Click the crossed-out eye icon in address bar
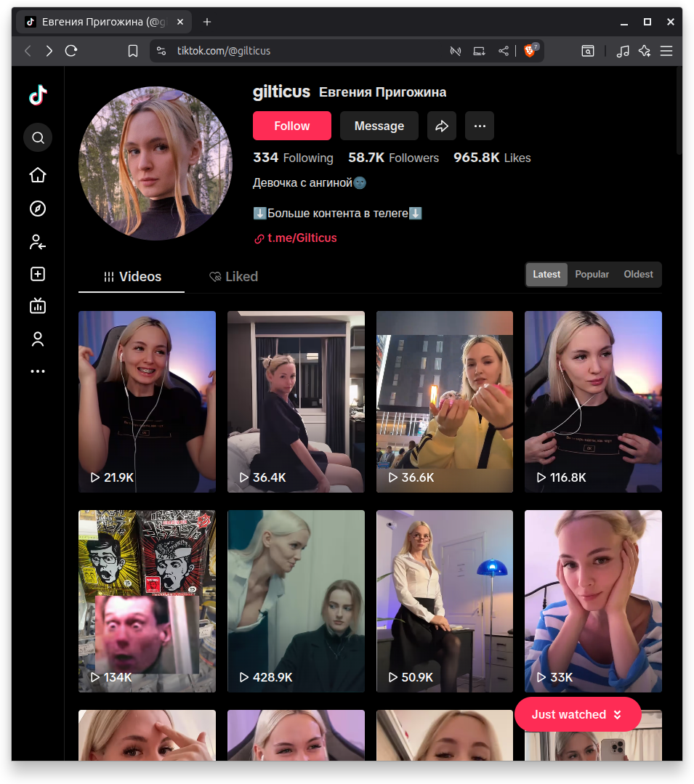This screenshot has height=784, width=694. 456,51
